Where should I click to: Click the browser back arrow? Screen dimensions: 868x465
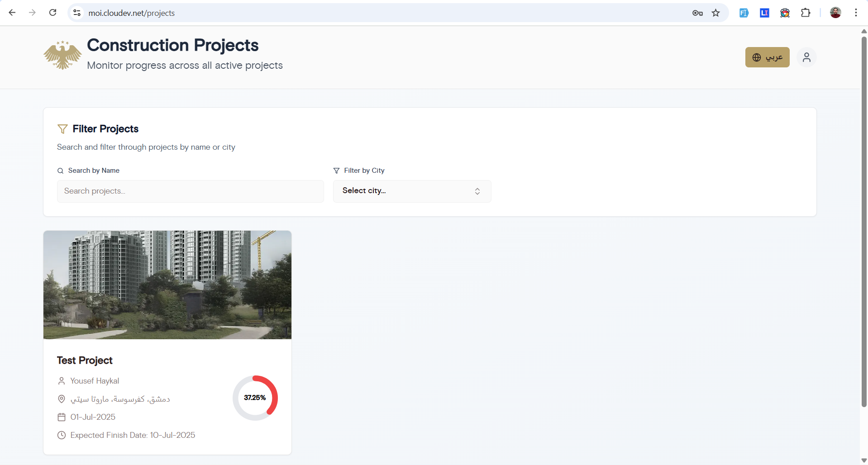pyautogui.click(x=12, y=13)
